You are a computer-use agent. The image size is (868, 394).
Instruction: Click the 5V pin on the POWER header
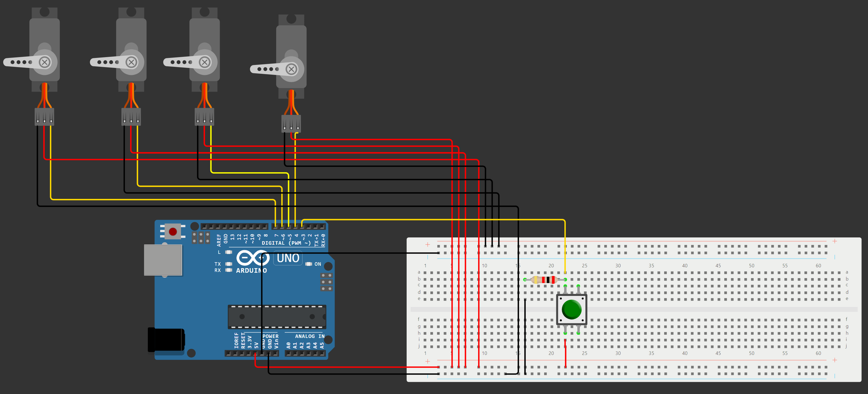[255, 354]
